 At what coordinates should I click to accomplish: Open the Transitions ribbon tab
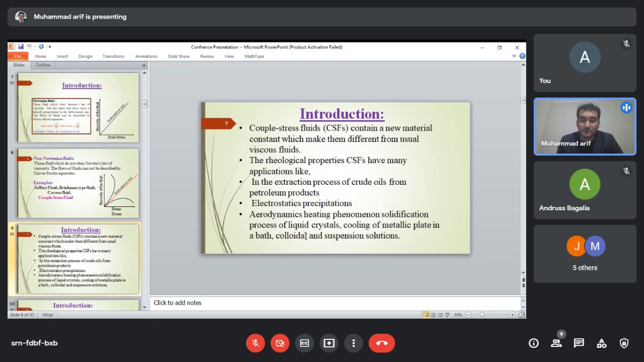[114, 56]
